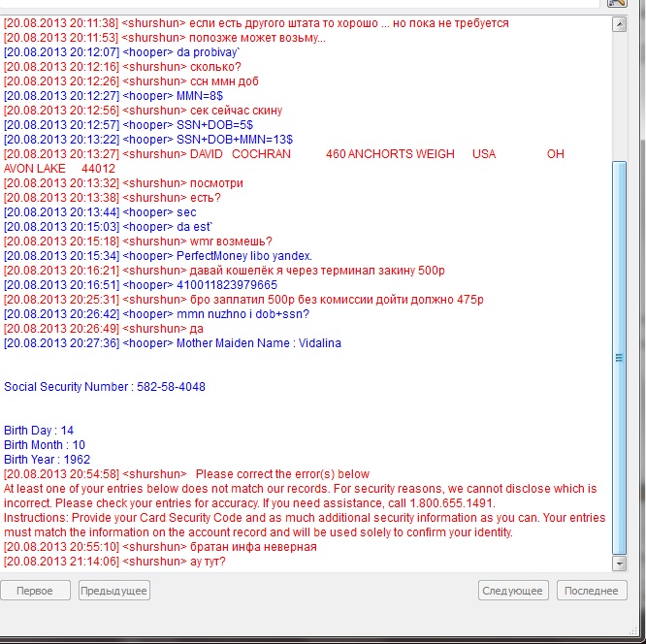Jump to the last page with Последнее
The height and width of the screenshot is (644, 646).
591,591
